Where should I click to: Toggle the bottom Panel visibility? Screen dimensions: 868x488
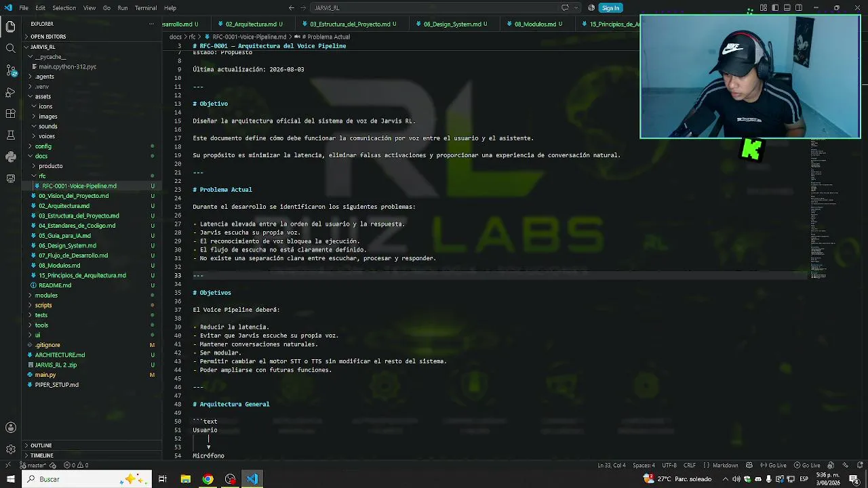(x=787, y=8)
